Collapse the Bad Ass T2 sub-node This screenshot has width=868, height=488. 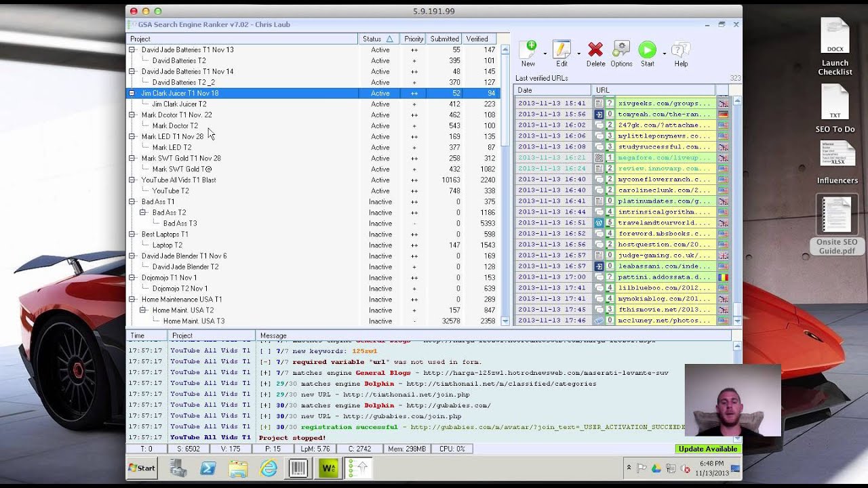(142, 212)
